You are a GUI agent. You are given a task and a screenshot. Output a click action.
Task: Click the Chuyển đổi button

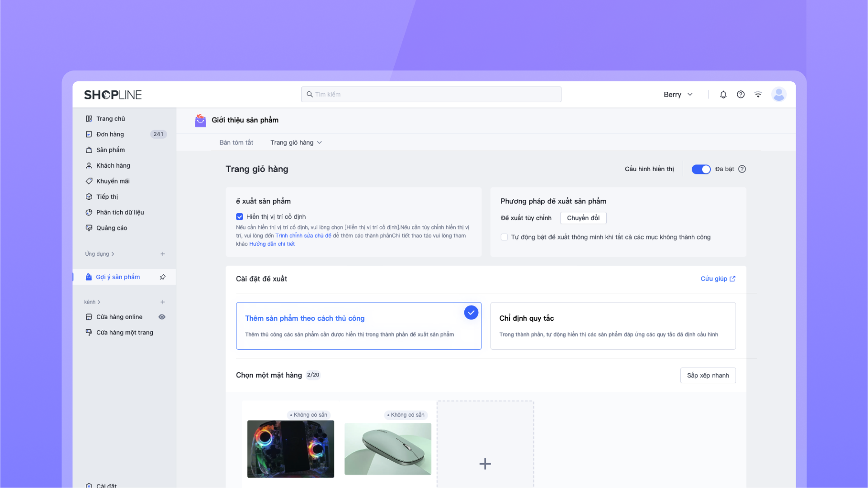(x=583, y=218)
